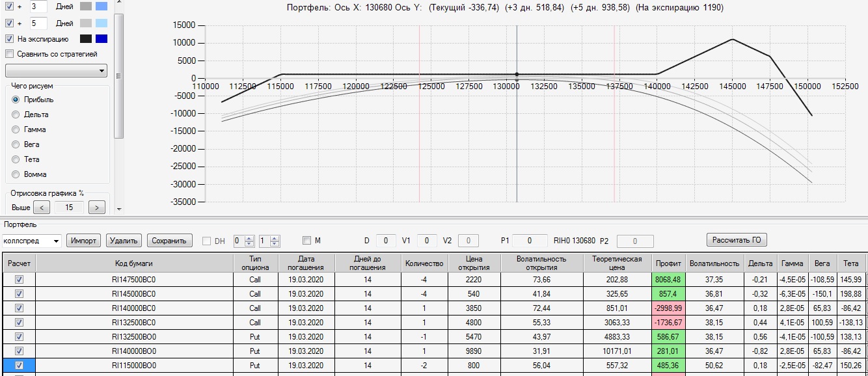868x376 pixels.
Task: Select the Гамма radio button
Action: coord(16,129)
